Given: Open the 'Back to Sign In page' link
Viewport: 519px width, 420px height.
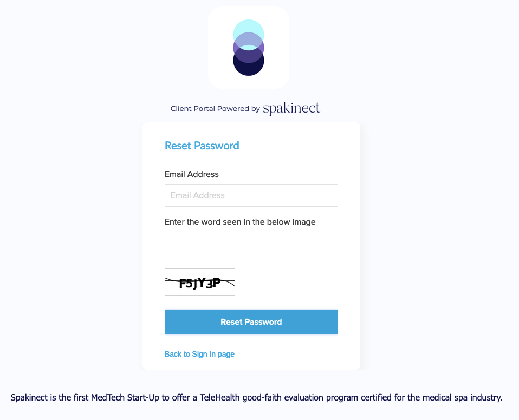Looking at the screenshot, I should click(199, 354).
